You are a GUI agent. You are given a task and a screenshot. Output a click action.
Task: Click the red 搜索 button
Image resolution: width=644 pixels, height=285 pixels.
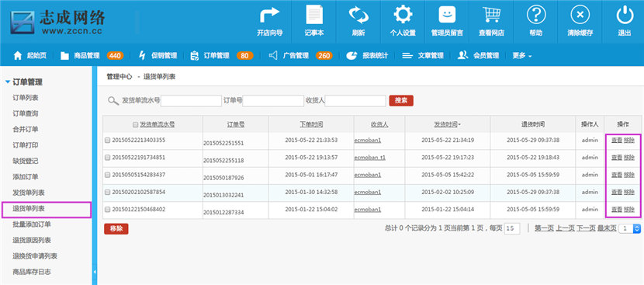[x=401, y=101]
